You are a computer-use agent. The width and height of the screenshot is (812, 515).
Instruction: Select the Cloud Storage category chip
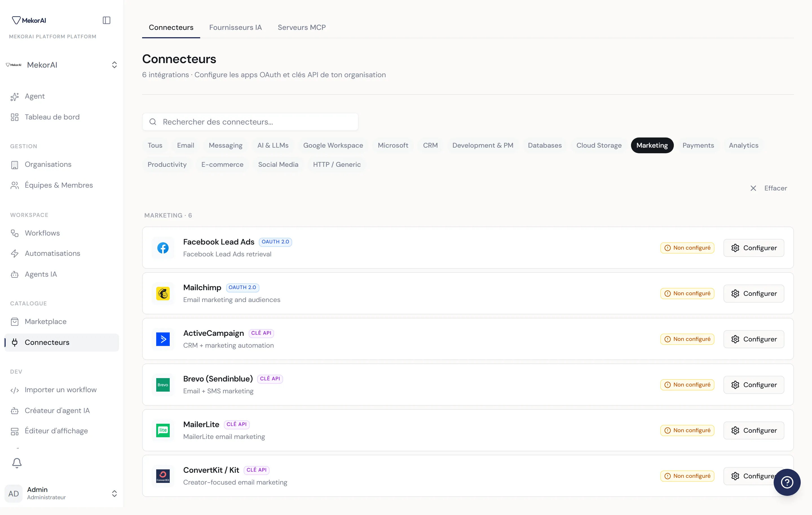click(x=599, y=145)
